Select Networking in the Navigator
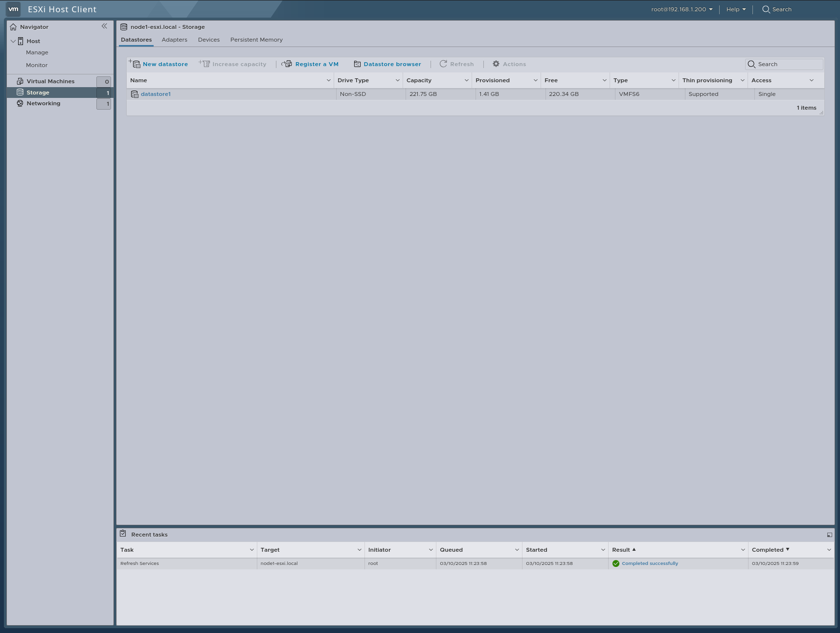Screen dimensions: 840x633 tap(44, 103)
